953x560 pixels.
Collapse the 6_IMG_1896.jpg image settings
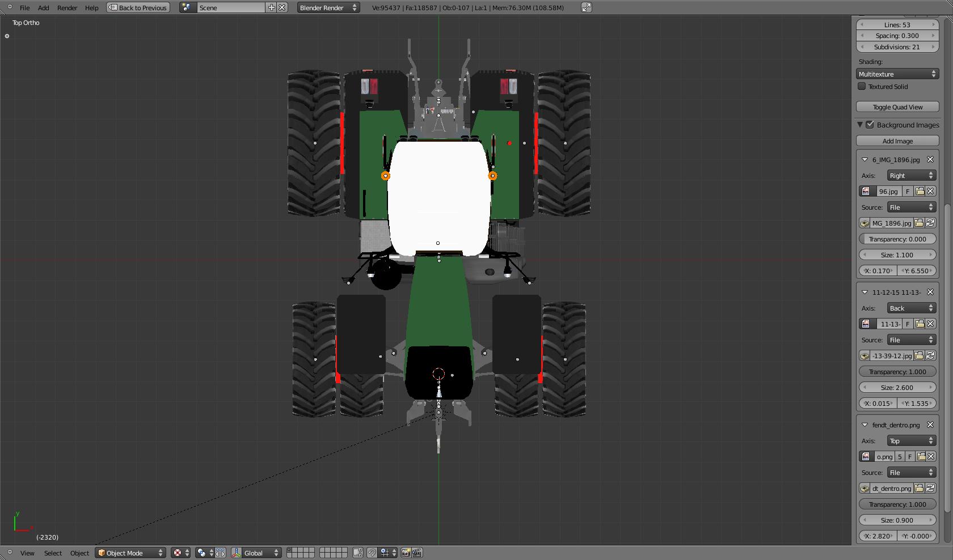coord(865,160)
